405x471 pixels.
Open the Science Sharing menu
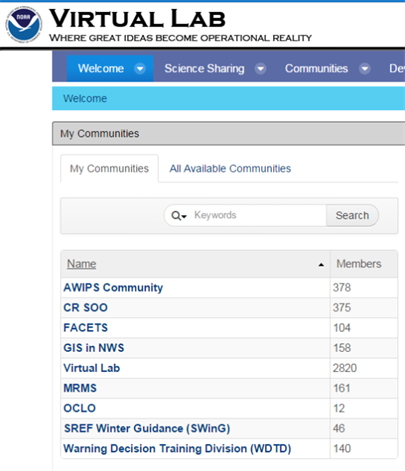[204, 69]
